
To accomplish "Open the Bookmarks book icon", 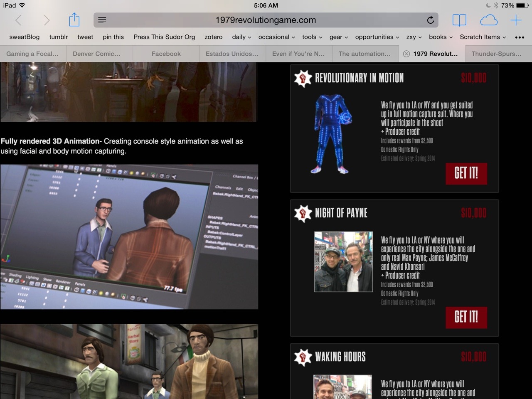I will click(459, 20).
